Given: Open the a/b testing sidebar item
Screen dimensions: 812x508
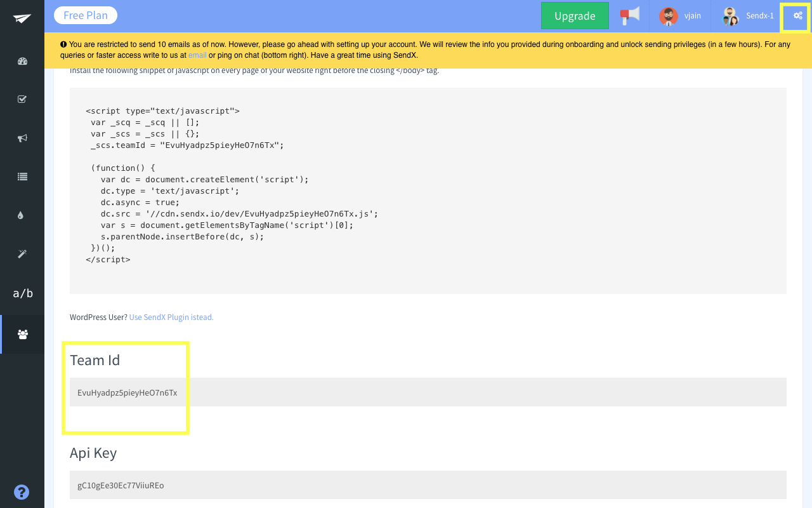Looking at the screenshot, I should 23,293.
